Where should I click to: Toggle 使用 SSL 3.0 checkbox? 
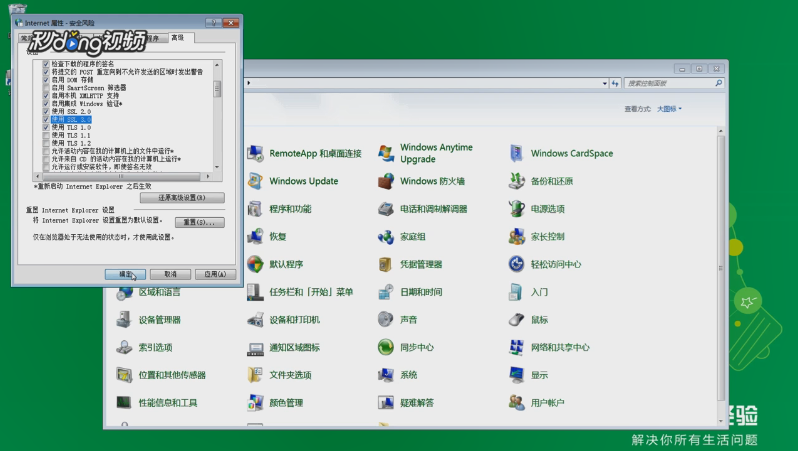click(46, 120)
